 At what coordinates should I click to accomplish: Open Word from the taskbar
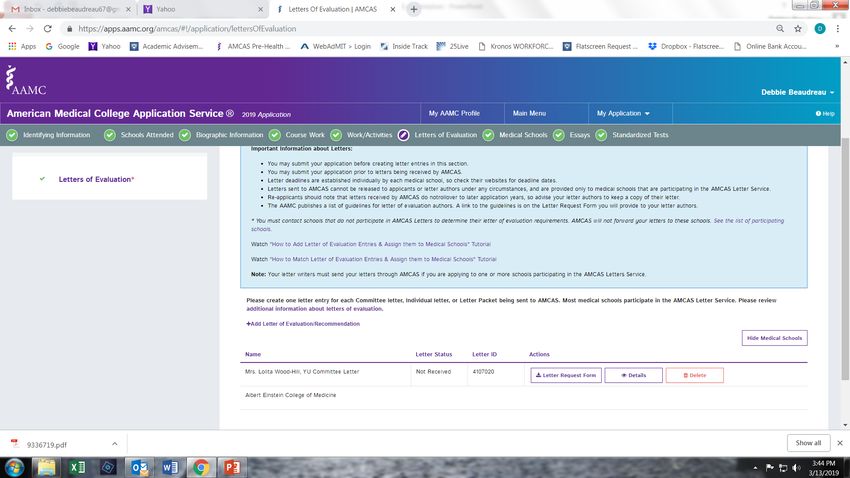tap(170, 467)
